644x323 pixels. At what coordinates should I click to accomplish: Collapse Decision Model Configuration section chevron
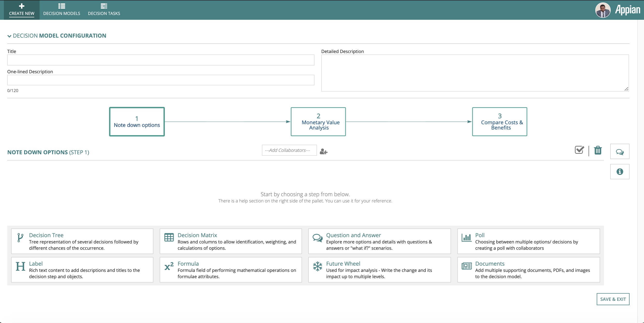(9, 36)
